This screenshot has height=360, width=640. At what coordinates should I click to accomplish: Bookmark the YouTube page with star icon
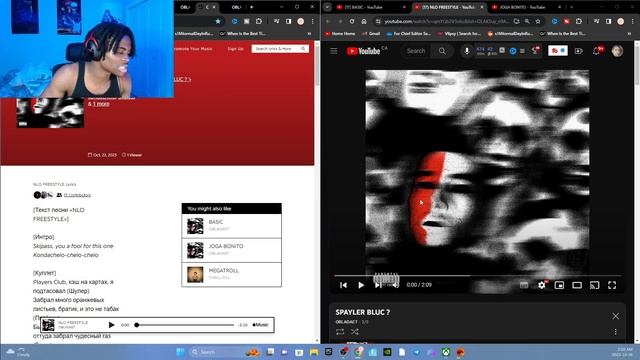(x=538, y=21)
